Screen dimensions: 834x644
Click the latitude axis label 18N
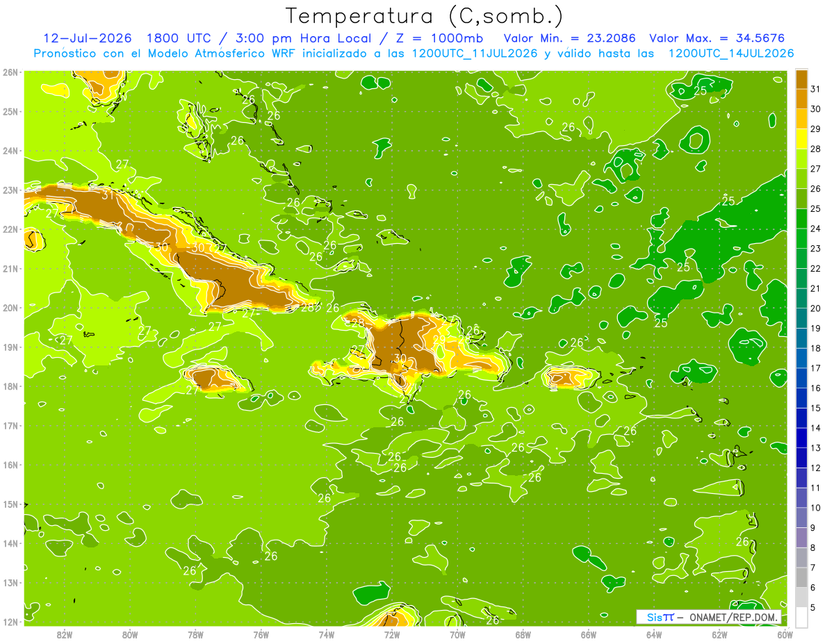coord(10,386)
